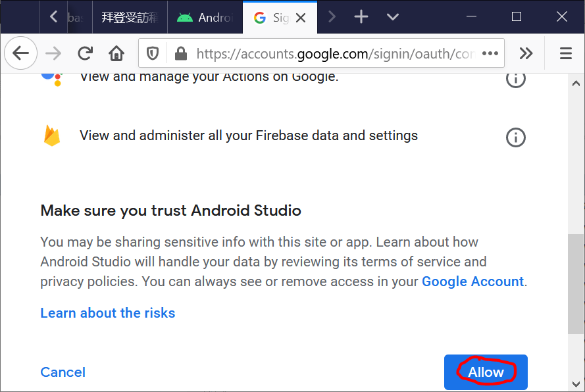Screen dimensions: 585x392
Task: Show info for Firebase data permission
Action: (x=515, y=137)
